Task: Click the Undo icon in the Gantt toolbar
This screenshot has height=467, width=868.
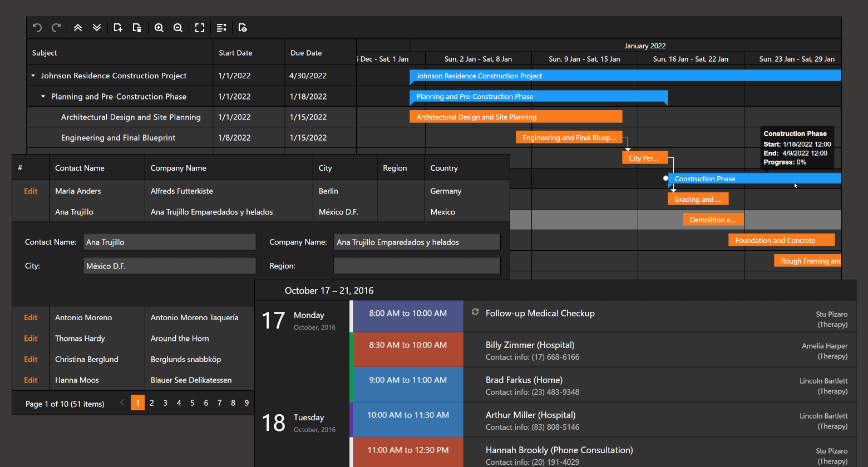Action: pos(37,28)
